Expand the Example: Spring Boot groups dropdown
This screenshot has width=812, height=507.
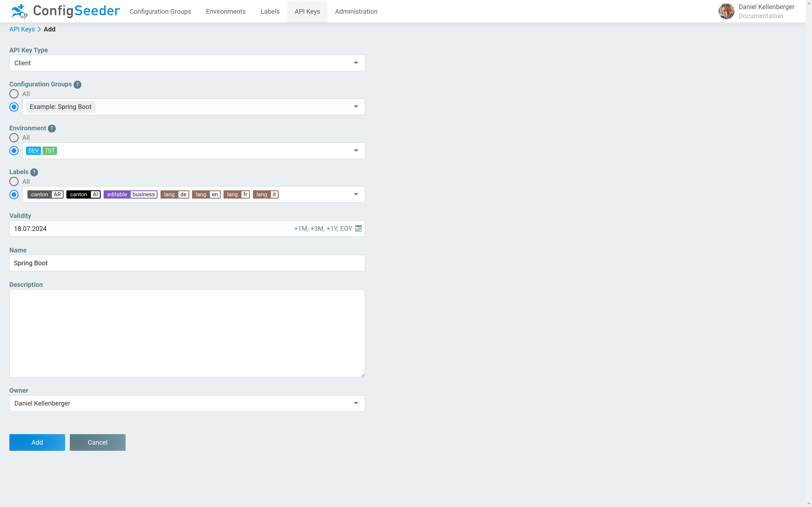356,107
